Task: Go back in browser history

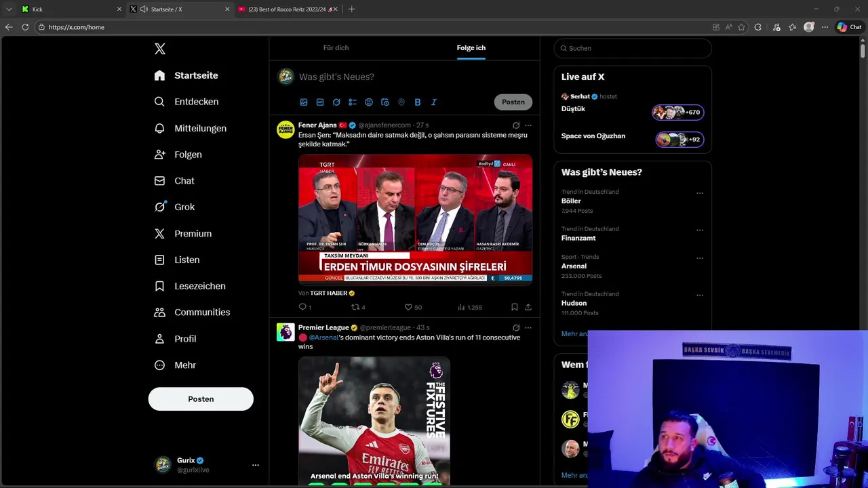Action: point(9,27)
